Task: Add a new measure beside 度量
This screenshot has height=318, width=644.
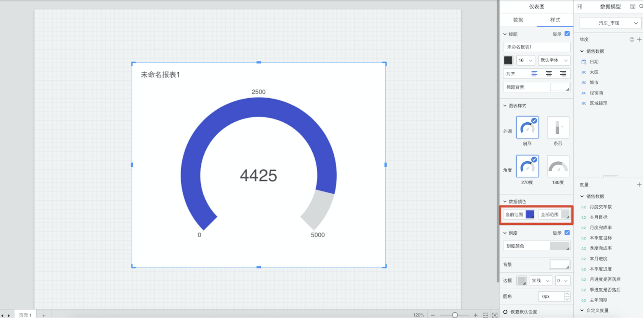Action: (639, 185)
